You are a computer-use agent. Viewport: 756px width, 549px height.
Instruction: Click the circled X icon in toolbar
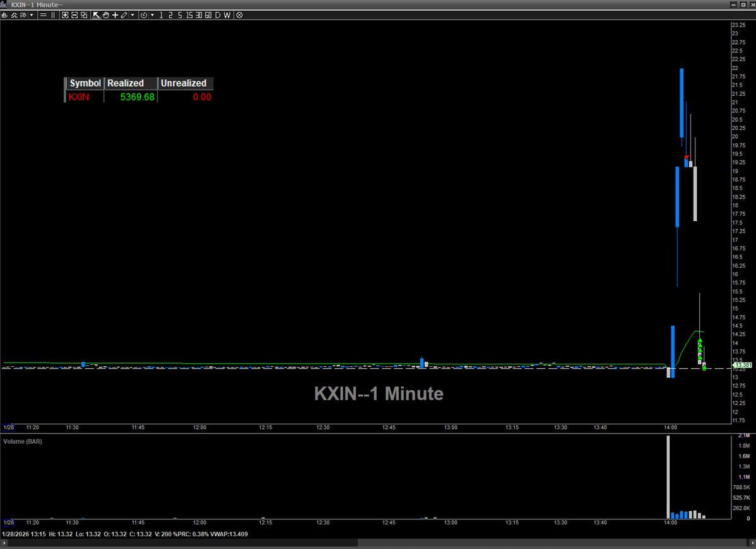click(239, 15)
